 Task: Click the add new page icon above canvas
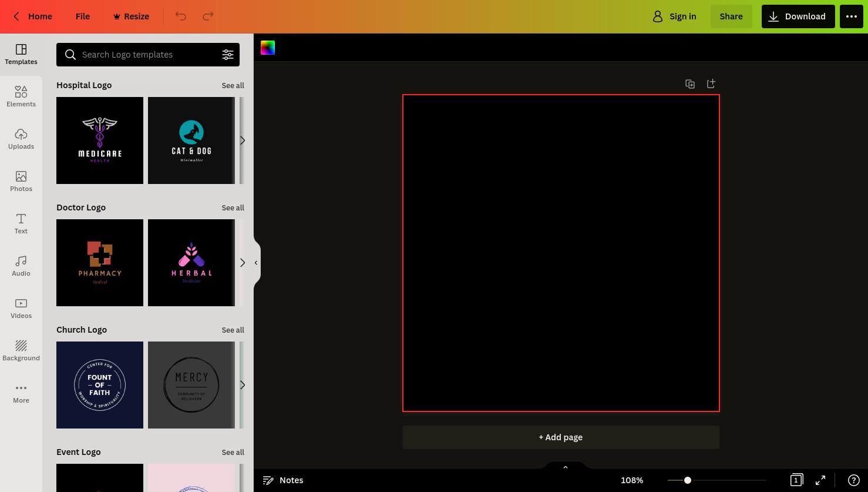click(x=711, y=83)
